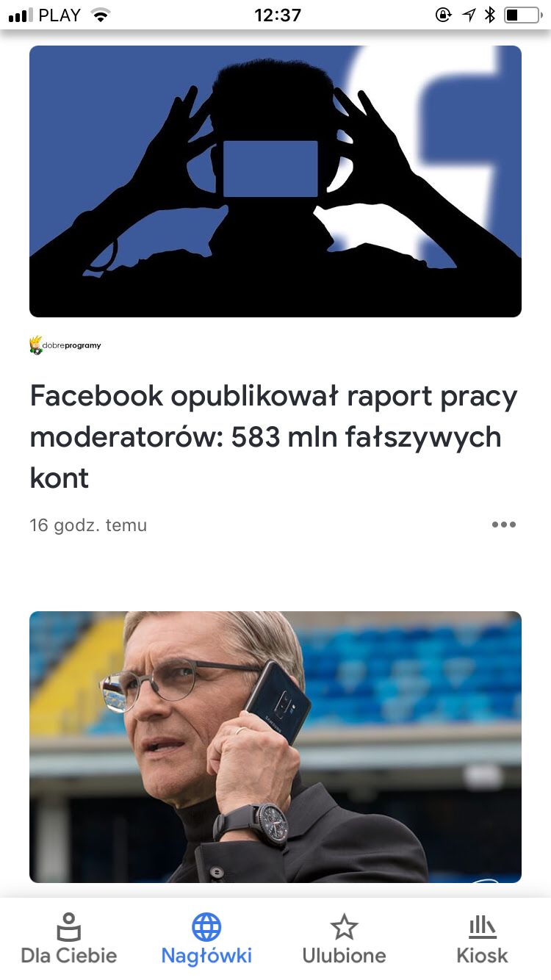Tap the 12:37 clock in status bar

pyautogui.click(x=278, y=15)
